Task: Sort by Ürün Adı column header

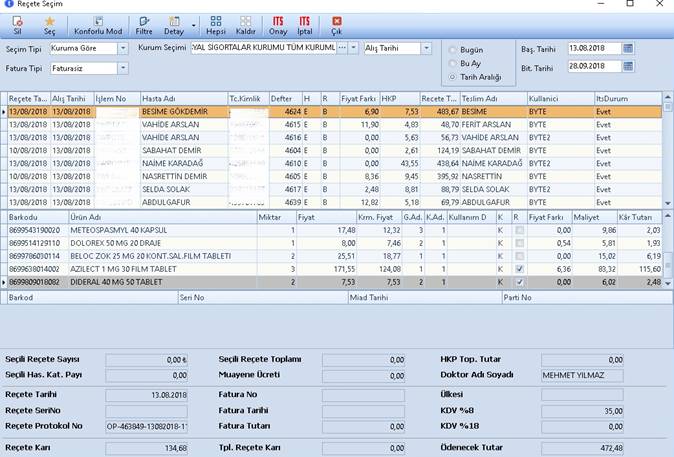Action: [162, 217]
